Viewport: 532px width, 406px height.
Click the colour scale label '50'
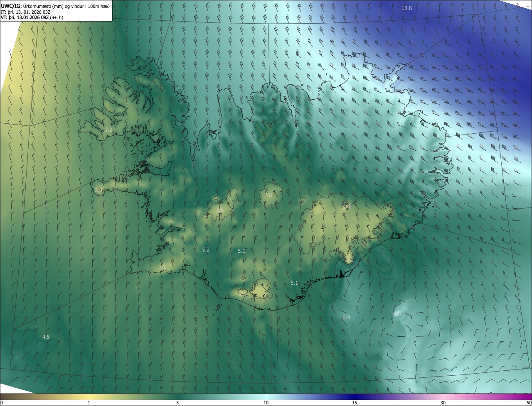point(529,403)
